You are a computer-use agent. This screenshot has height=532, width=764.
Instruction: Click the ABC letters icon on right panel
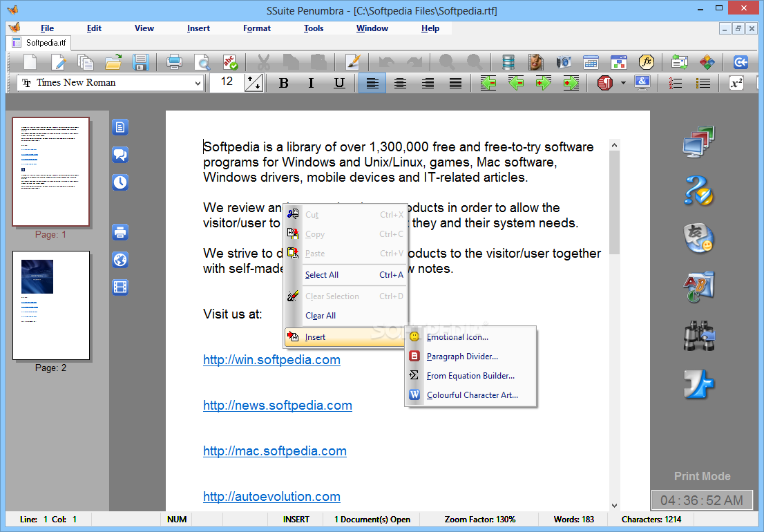point(698,287)
